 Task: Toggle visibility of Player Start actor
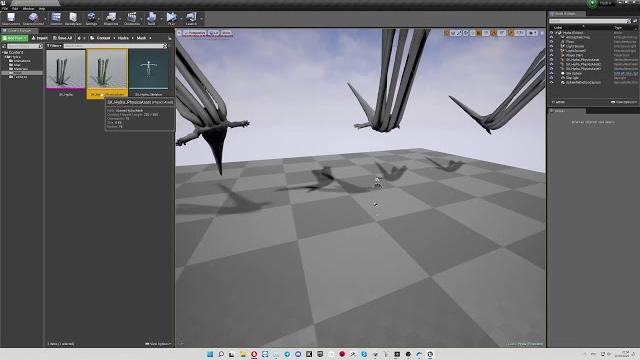[551, 55]
